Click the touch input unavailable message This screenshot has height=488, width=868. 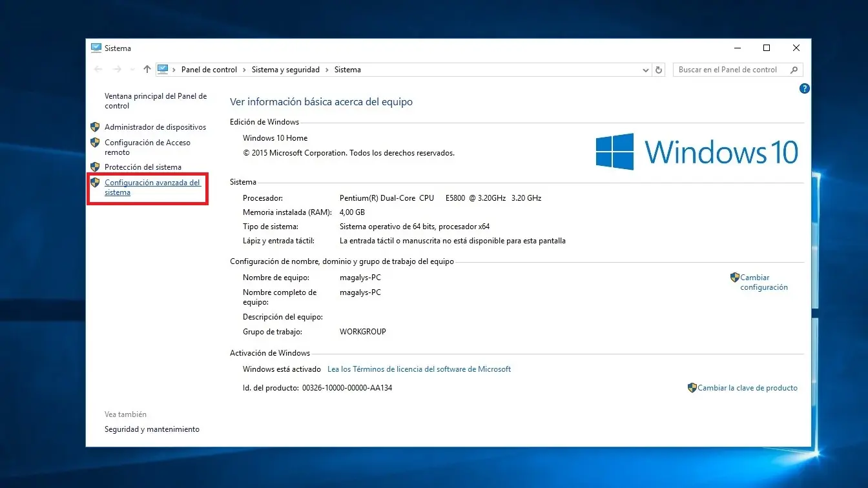pos(453,241)
